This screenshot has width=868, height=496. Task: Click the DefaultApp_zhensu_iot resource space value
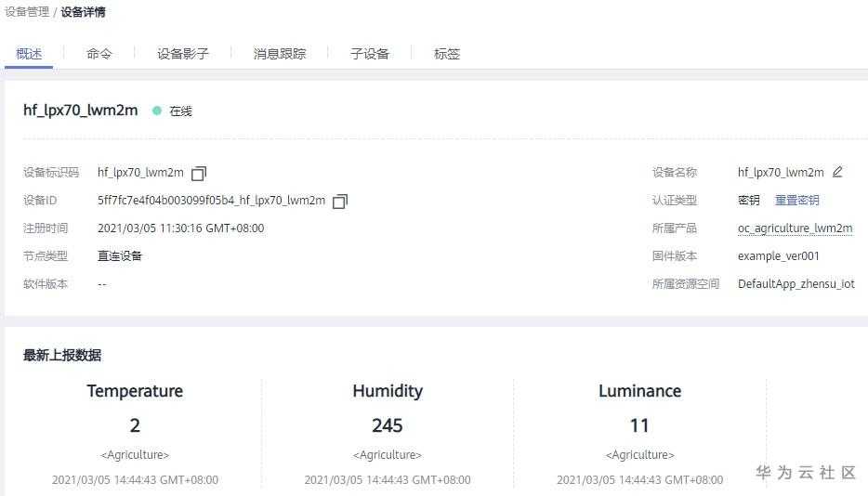click(796, 284)
